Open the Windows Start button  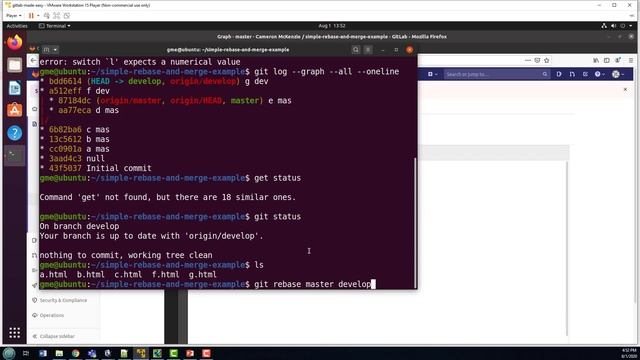tap(9, 353)
